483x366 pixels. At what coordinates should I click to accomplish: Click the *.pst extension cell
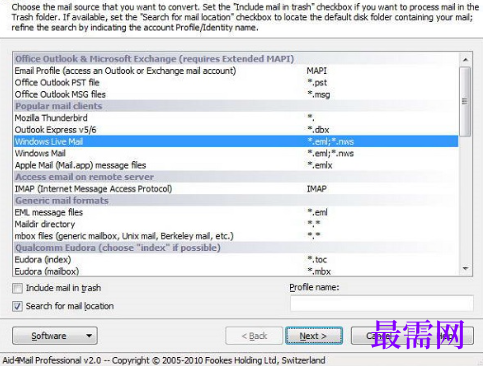coord(317,83)
